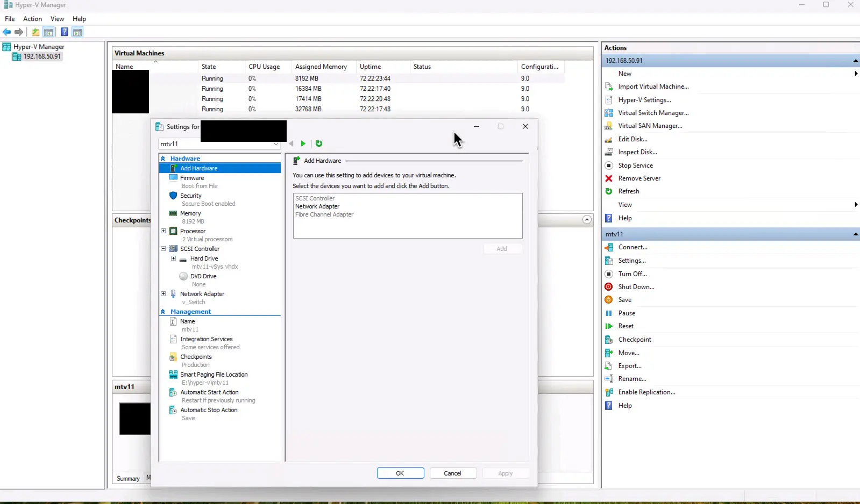The height and width of the screenshot is (504, 860).
Task: Collapse the 192.168.50.91 actions group
Action: tap(855, 61)
